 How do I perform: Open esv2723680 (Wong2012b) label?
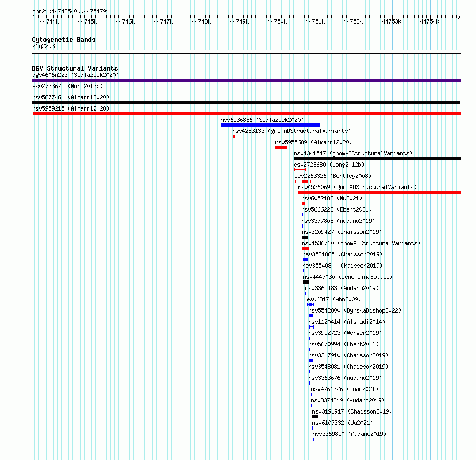coord(329,165)
